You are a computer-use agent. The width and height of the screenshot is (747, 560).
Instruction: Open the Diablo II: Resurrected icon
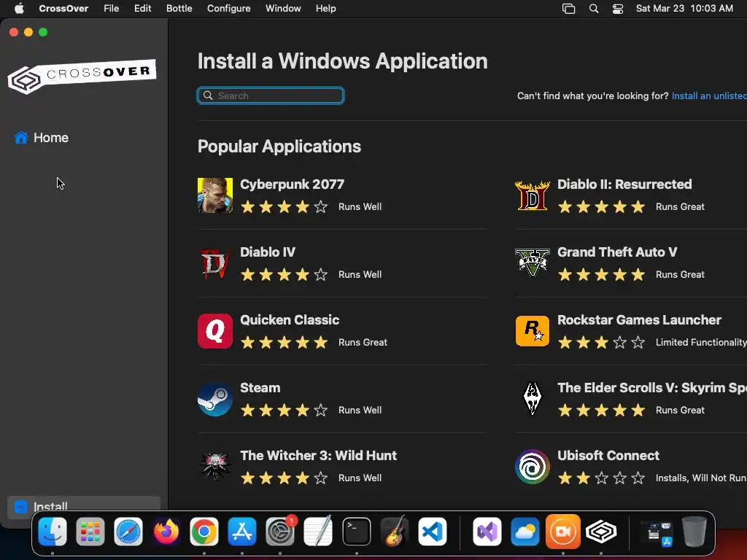pyautogui.click(x=532, y=195)
